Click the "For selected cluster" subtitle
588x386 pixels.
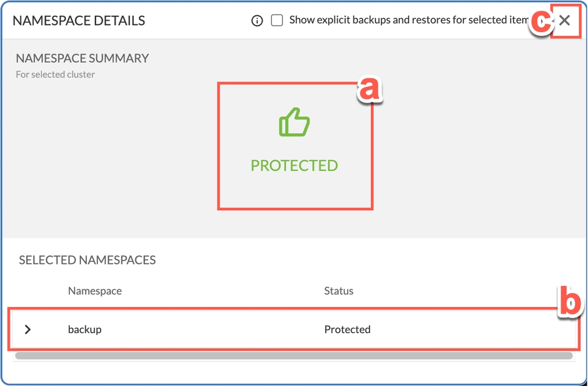point(56,74)
